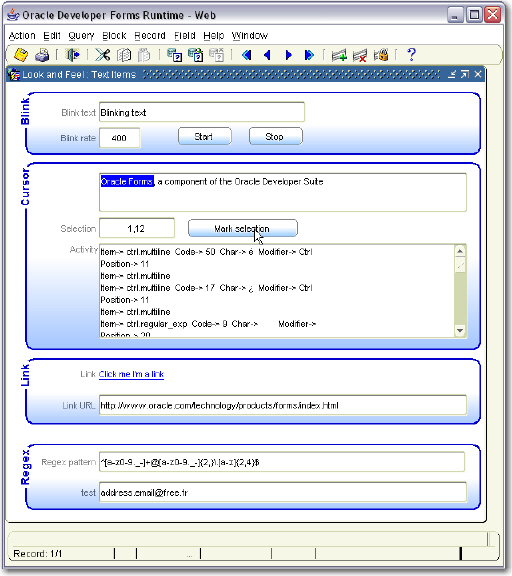Viewport: 512px width, 576px height.
Task: Go to the previous record arrow
Action: tap(267, 55)
